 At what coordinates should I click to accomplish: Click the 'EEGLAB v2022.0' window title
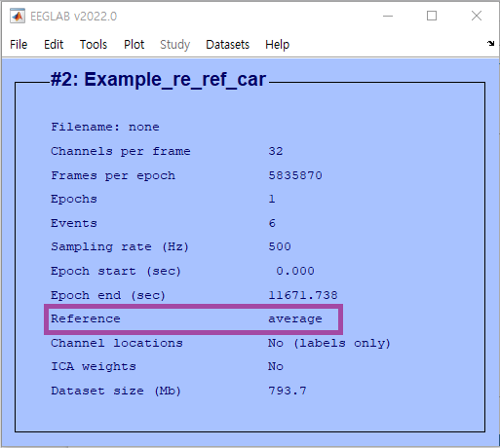(x=73, y=17)
